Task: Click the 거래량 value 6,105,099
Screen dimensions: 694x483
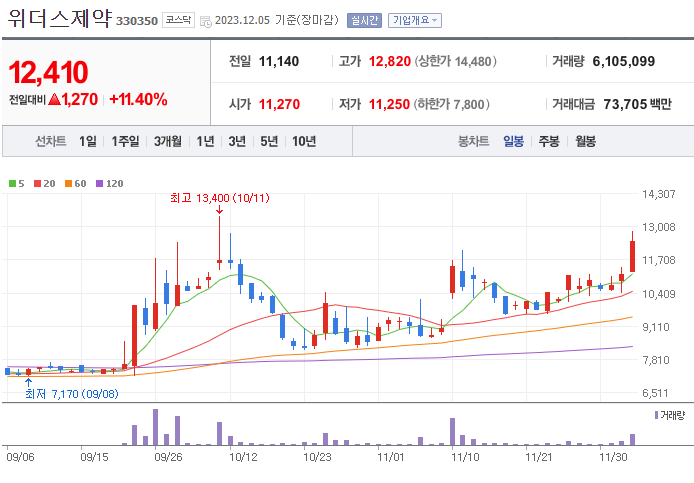Action: coord(624,61)
